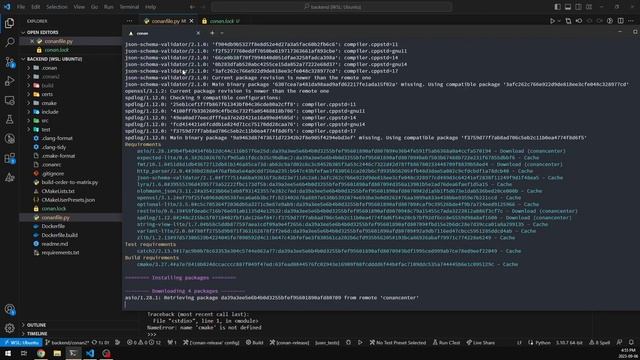640x360 pixels.
Task: Open requirements.txt in the explorer
Action: (x=60, y=253)
